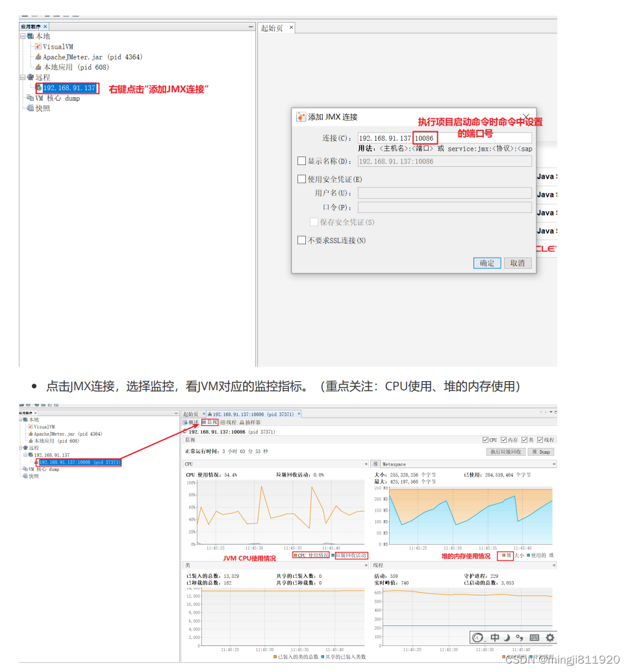The image size is (630, 672).
Task: Close the CPU chart panel
Action: [x=366, y=464]
